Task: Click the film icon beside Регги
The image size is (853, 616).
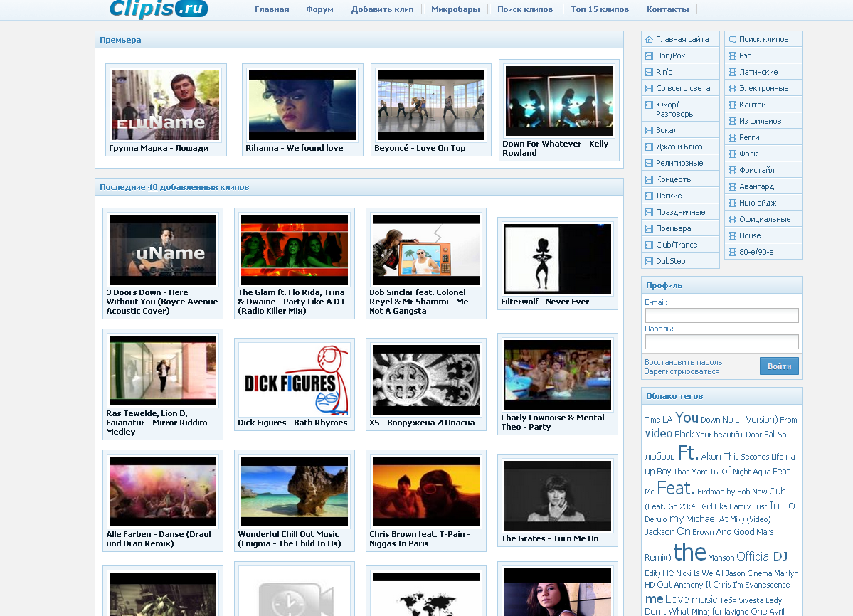Action: coord(732,137)
